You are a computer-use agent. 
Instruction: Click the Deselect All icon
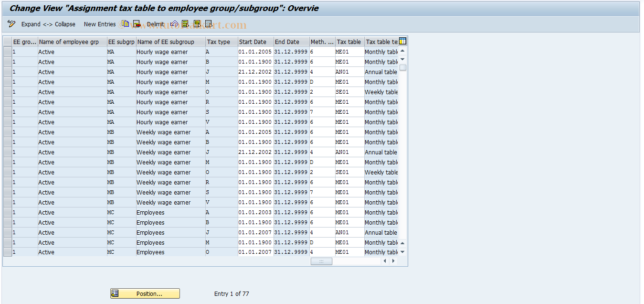(x=209, y=24)
